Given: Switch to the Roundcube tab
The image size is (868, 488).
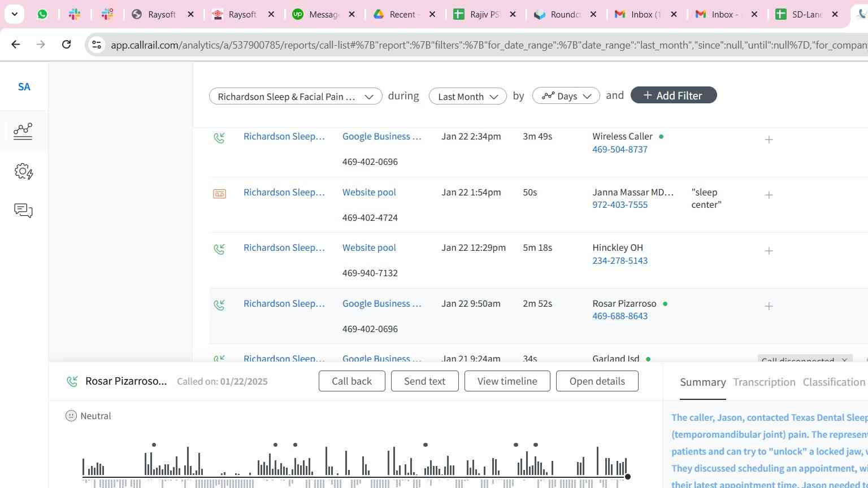Looking at the screenshot, I should pyautogui.click(x=565, y=14).
